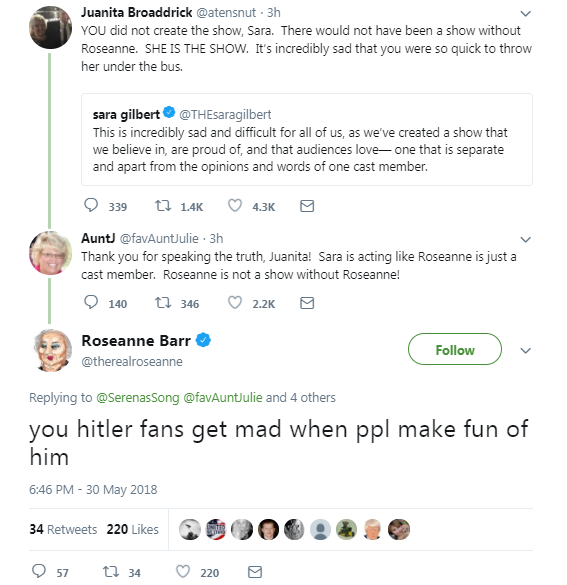Retweet Roseanne Barr's reply with 34 retweets
This screenshot has height=585, width=567.
click(111, 572)
